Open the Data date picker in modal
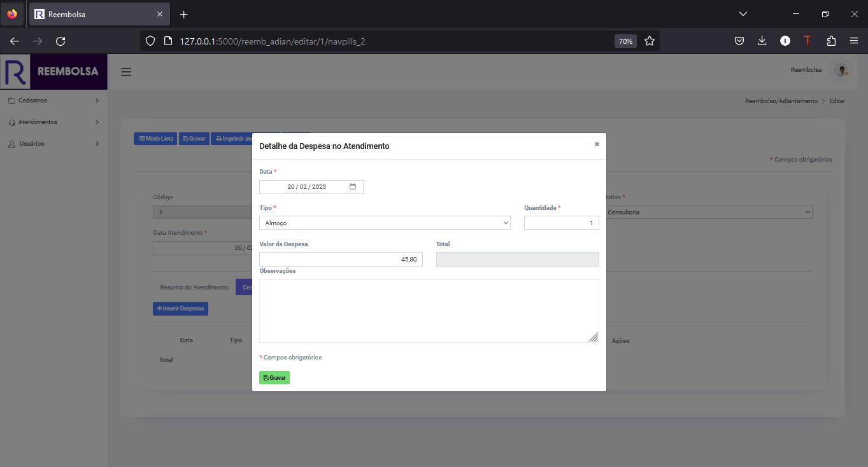This screenshot has height=467, width=868. tap(353, 186)
